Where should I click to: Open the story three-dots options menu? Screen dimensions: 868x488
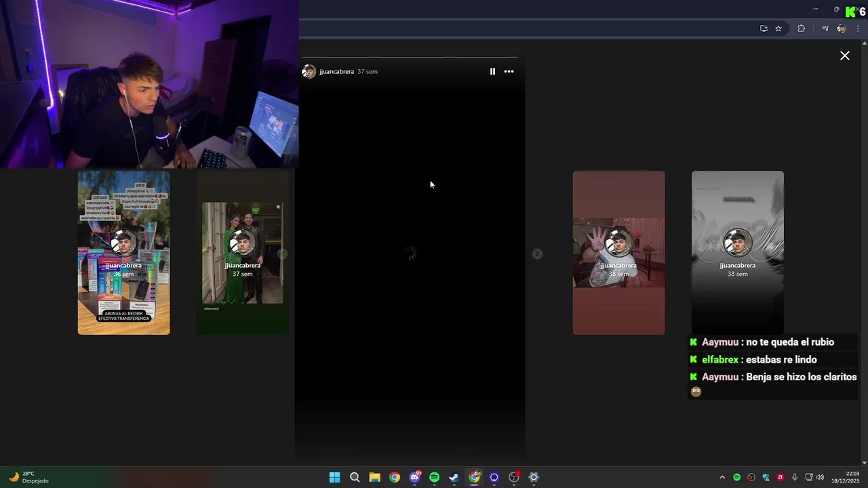pyautogui.click(x=509, y=71)
